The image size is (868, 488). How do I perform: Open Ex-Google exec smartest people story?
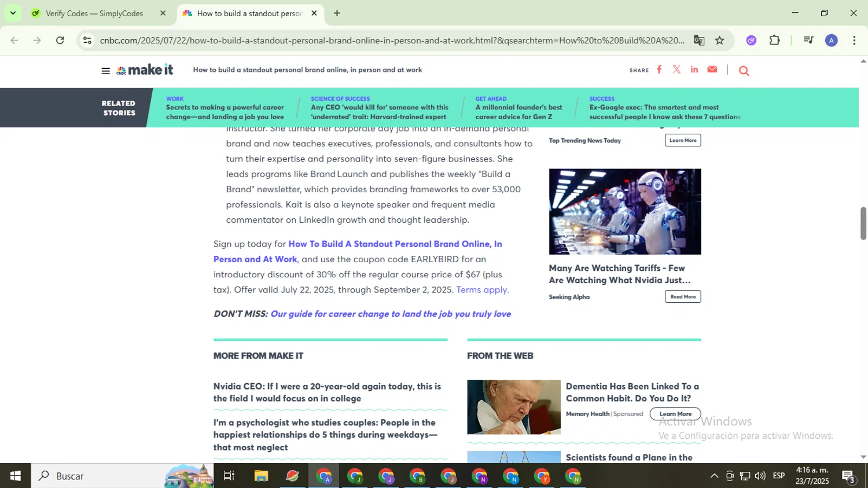click(x=665, y=112)
